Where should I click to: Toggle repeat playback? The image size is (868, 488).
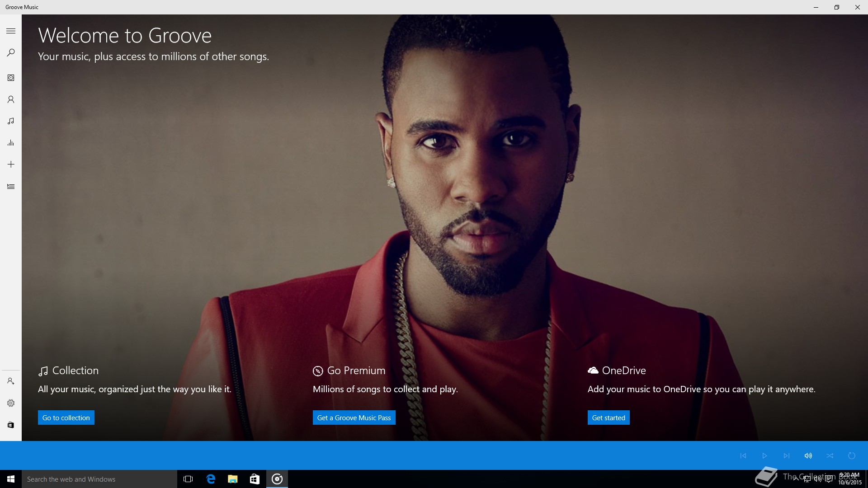click(x=852, y=455)
